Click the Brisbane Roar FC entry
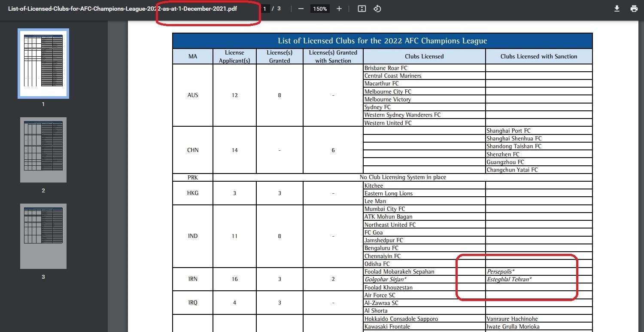 click(386, 68)
